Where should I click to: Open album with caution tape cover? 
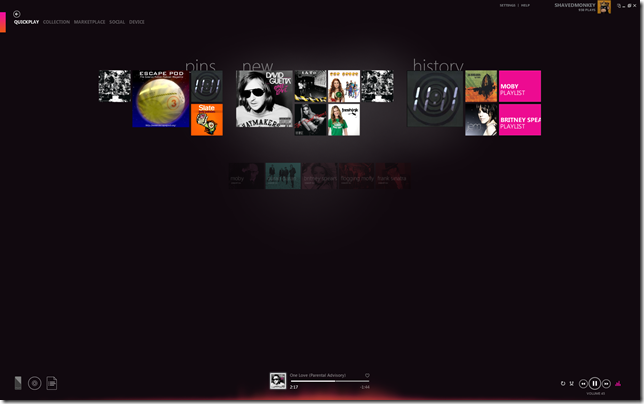coord(310,86)
